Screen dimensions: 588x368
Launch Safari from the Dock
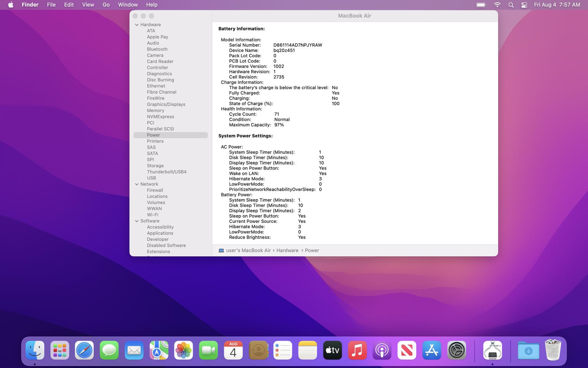tap(84, 350)
